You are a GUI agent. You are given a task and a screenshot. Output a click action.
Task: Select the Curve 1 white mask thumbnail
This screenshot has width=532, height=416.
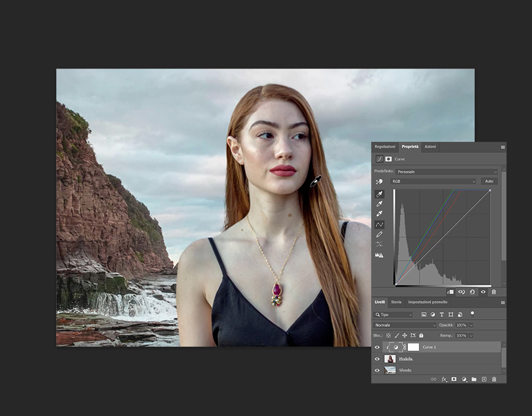pos(413,347)
